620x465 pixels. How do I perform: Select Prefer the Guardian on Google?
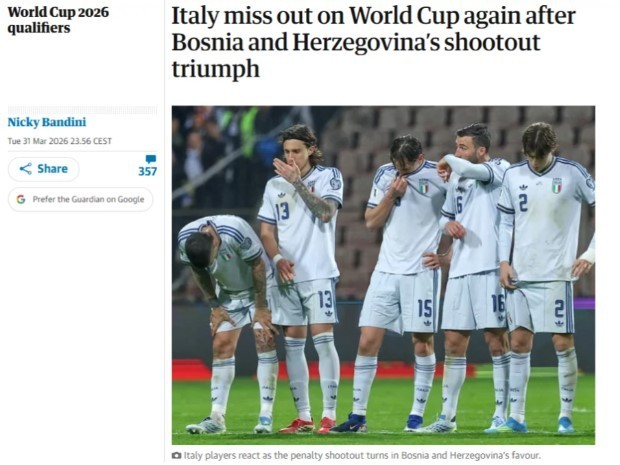(x=80, y=199)
